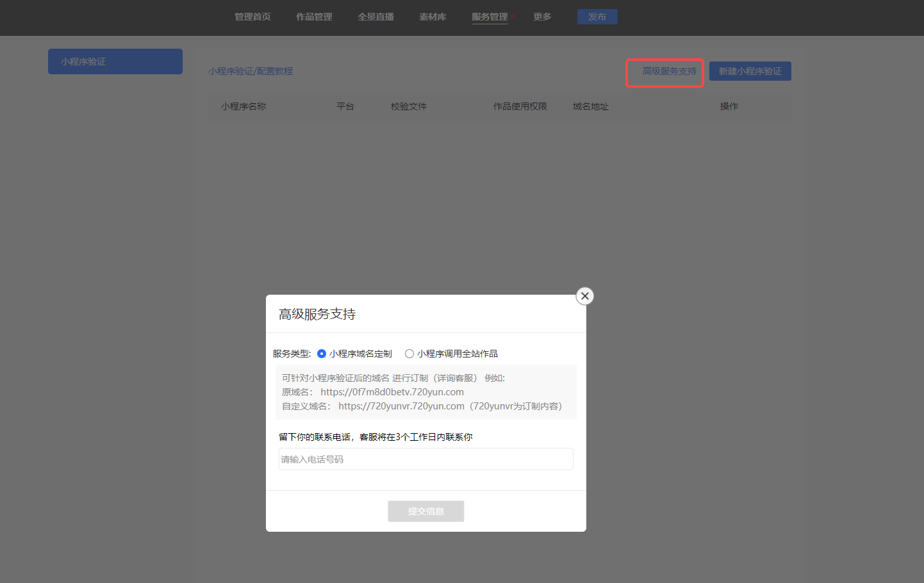Click the 校验文件 column header
924x583 pixels.
pos(409,106)
